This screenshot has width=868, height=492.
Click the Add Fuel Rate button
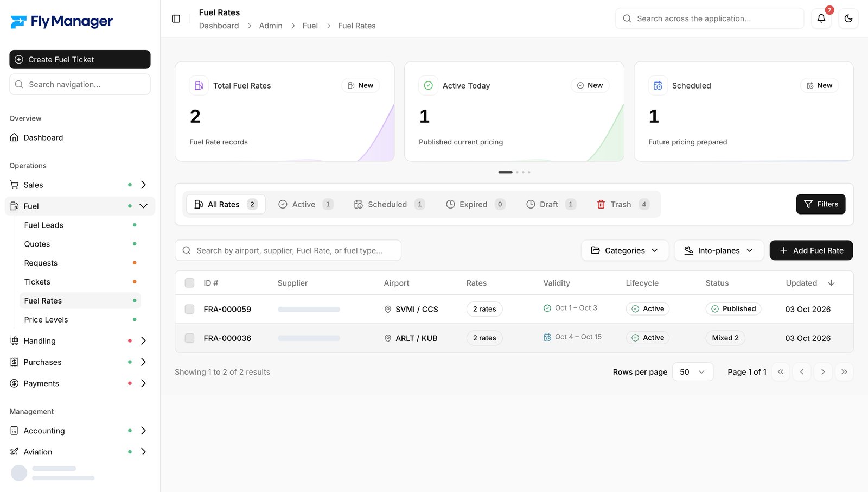click(811, 250)
